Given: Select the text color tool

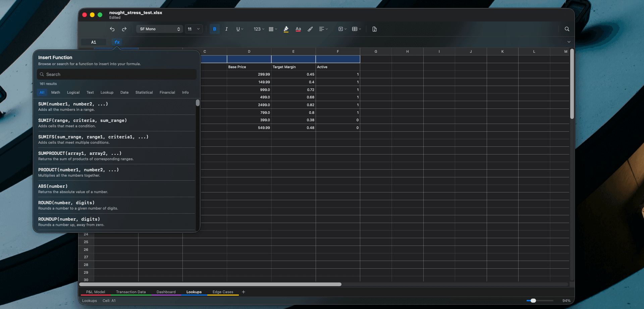Looking at the screenshot, I should point(298,29).
